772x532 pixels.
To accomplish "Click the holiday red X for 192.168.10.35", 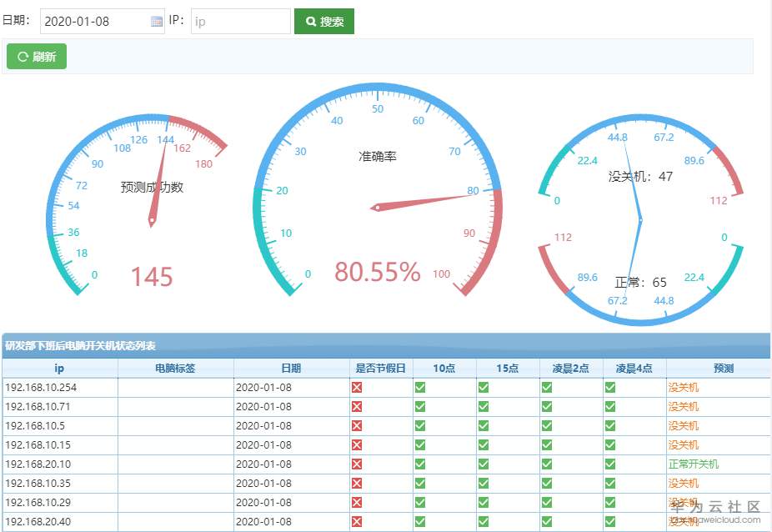I will click(x=357, y=484).
